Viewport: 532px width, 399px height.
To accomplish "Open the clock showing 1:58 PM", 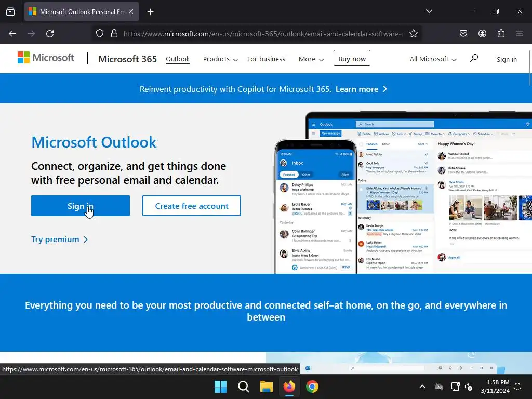I will point(495,387).
